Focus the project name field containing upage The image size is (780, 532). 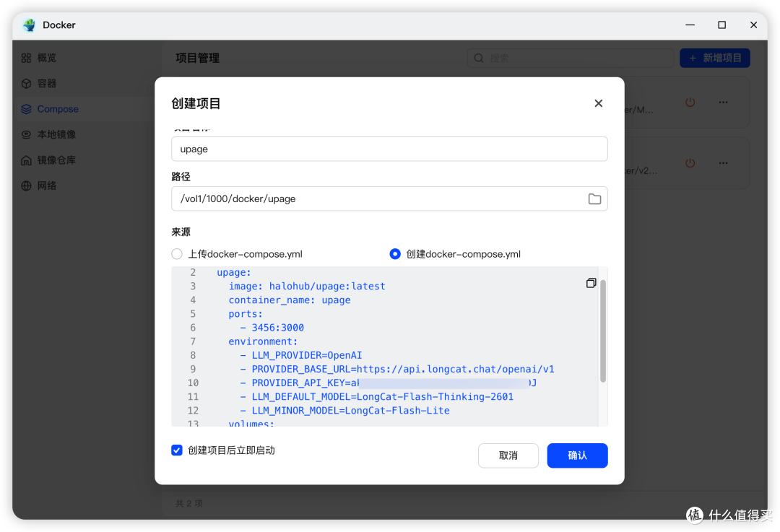pyautogui.click(x=389, y=149)
